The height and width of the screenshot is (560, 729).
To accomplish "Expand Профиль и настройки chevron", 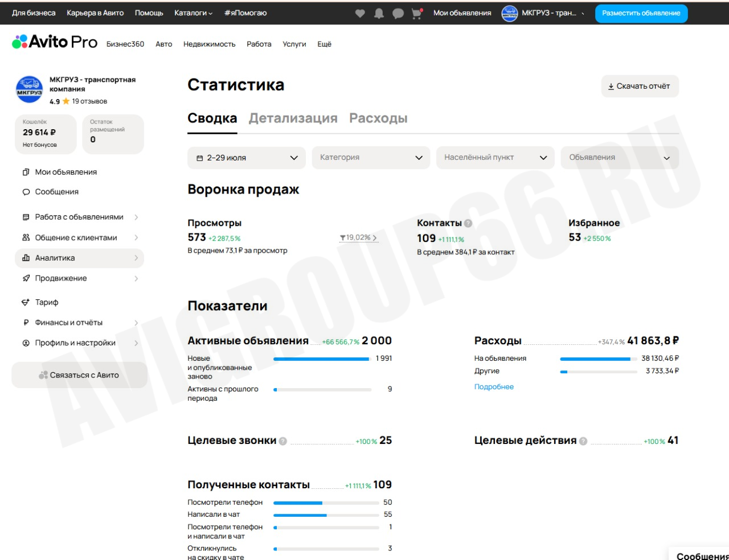I will [x=136, y=343].
